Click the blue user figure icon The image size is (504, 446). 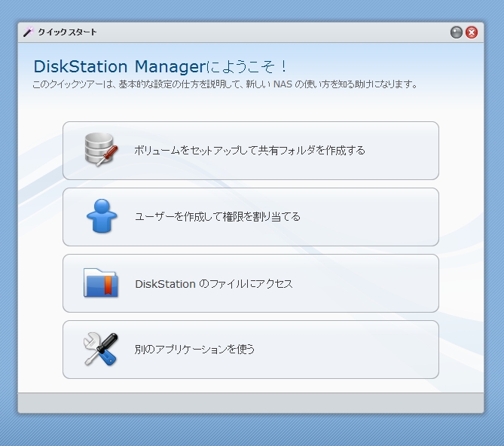coord(102,216)
